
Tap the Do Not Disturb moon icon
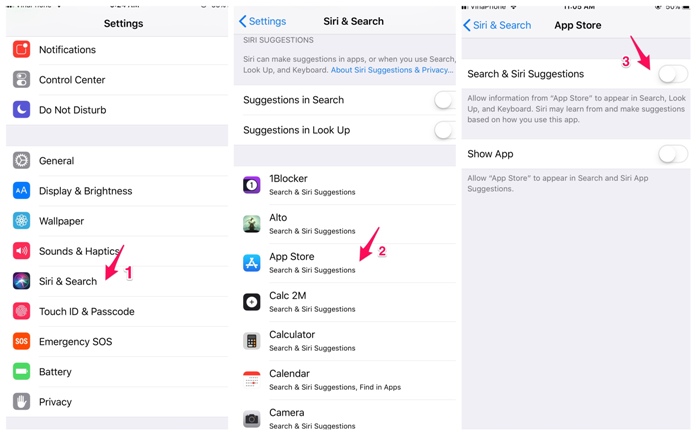point(21,110)
